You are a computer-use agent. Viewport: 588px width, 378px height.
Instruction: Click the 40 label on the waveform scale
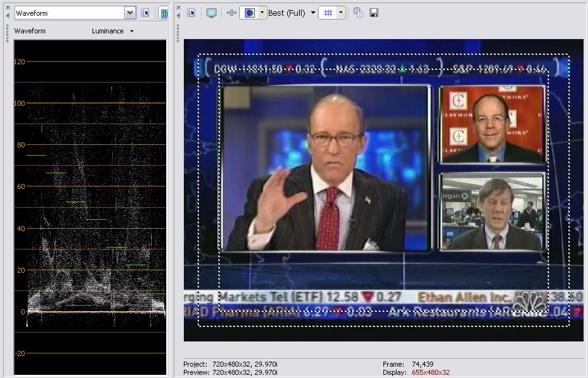pos(21,229)
